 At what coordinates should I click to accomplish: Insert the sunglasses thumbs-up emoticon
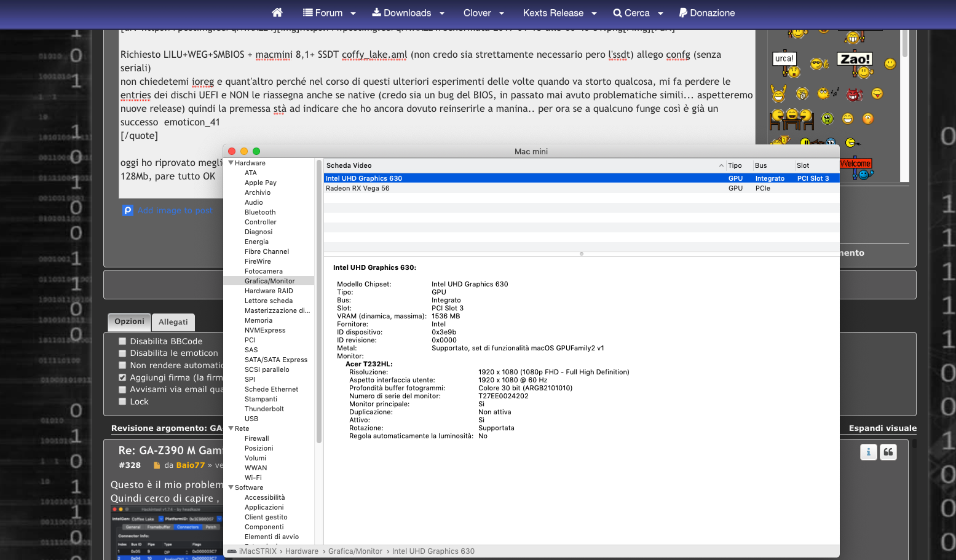click(x=819, y=63)
